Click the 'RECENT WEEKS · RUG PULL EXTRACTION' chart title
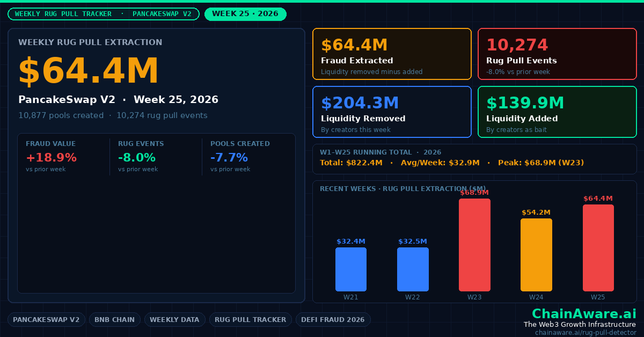 click(x=404, y=189)
